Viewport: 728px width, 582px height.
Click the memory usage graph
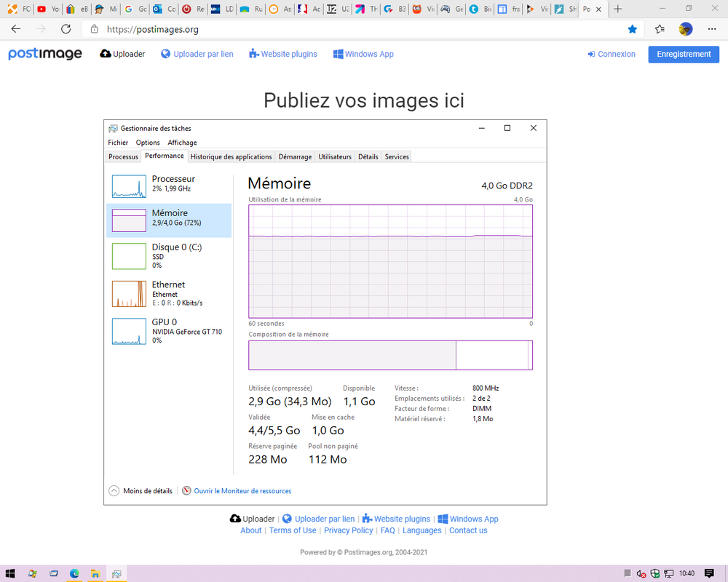point(390,261)
